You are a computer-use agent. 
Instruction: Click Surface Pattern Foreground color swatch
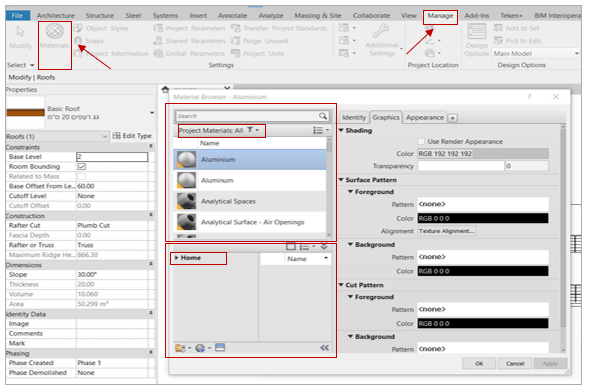click(x=483, y=218)
